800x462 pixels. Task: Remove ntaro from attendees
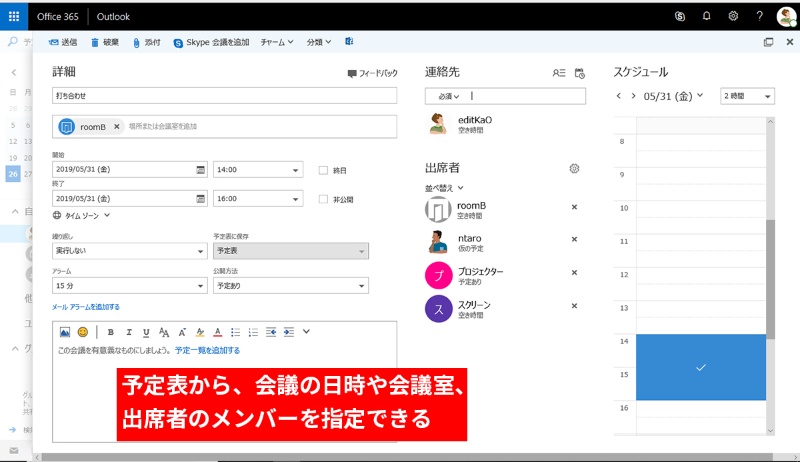coord(574,239)
